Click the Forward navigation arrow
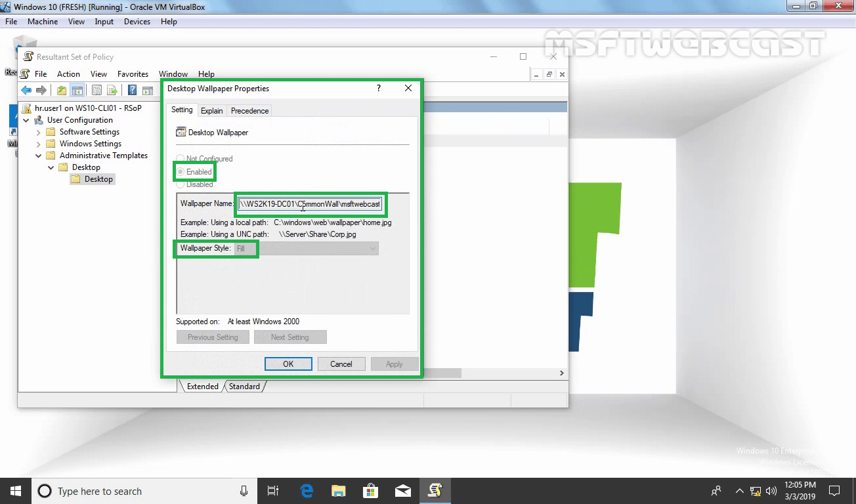 click(x=41, y=90)
